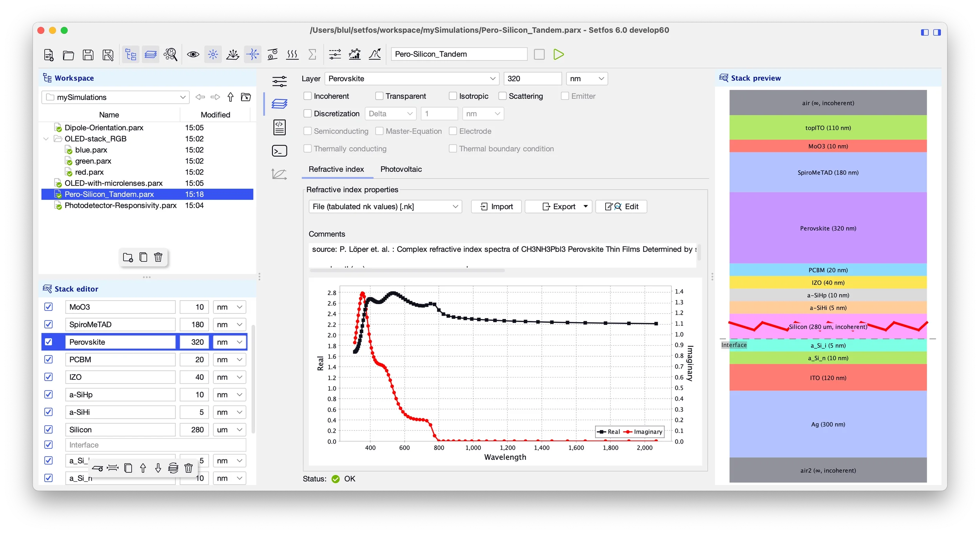Open the Layer Perovskite dropdown
Image resolution: width=980 pixels, height=534 pixels.
(412, 78)
